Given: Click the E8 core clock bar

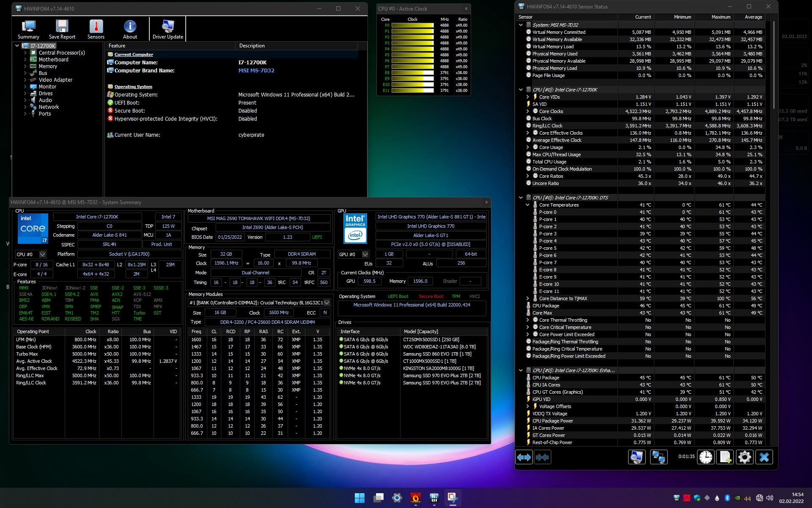Looking at the screenshot, I should point(413,73).
